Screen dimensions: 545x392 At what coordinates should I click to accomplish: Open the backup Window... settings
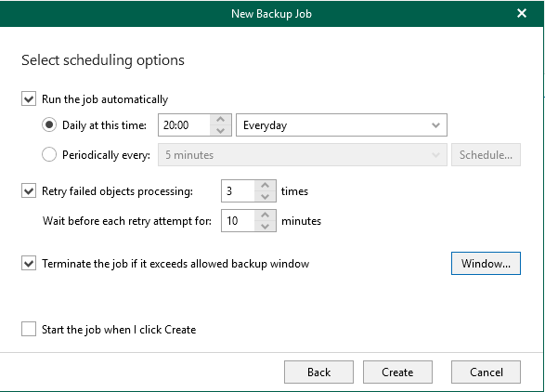(x=486, y=263)
